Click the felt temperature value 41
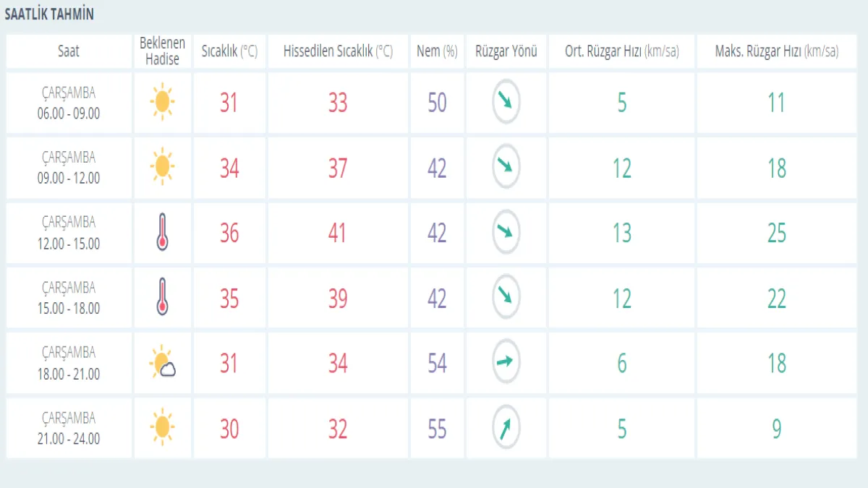868x488 pixels. pyautogui.click(x=338, y=234)
